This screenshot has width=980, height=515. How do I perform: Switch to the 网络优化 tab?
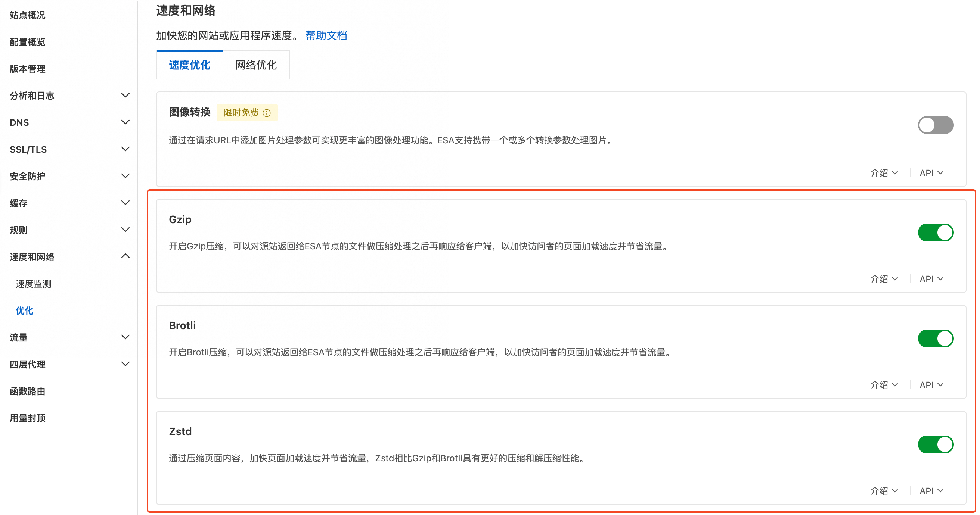[x=256, y=65]
